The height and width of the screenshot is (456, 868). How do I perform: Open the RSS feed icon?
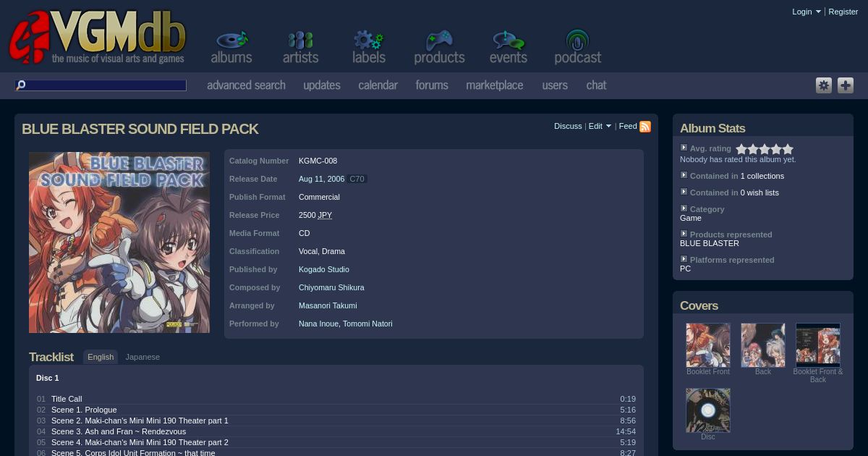click(x=645, y=127)
